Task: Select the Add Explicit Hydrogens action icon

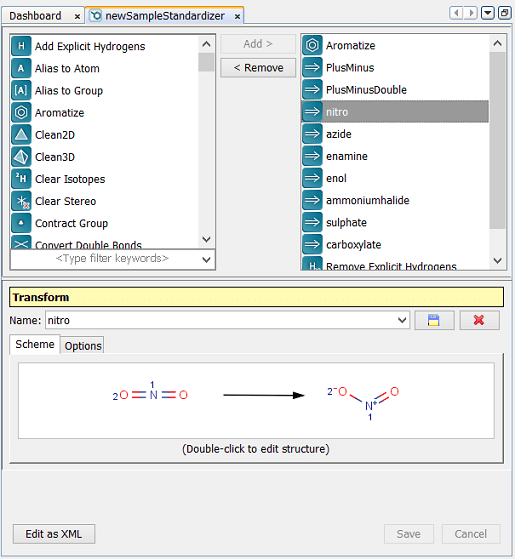Action: click(x=21, y=46)
